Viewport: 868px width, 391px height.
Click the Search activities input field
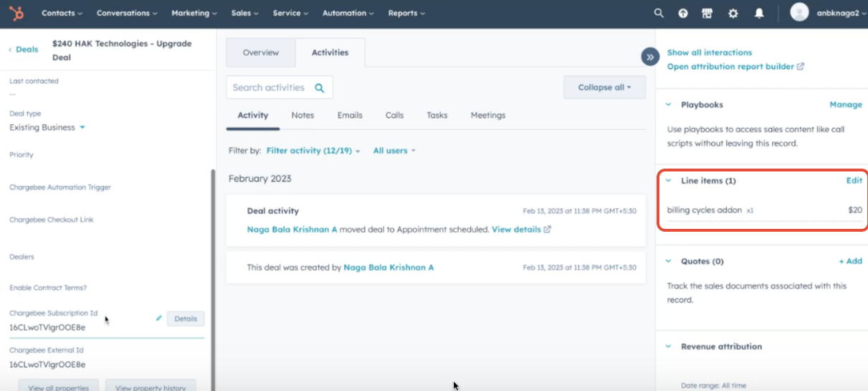coord(270,88)
